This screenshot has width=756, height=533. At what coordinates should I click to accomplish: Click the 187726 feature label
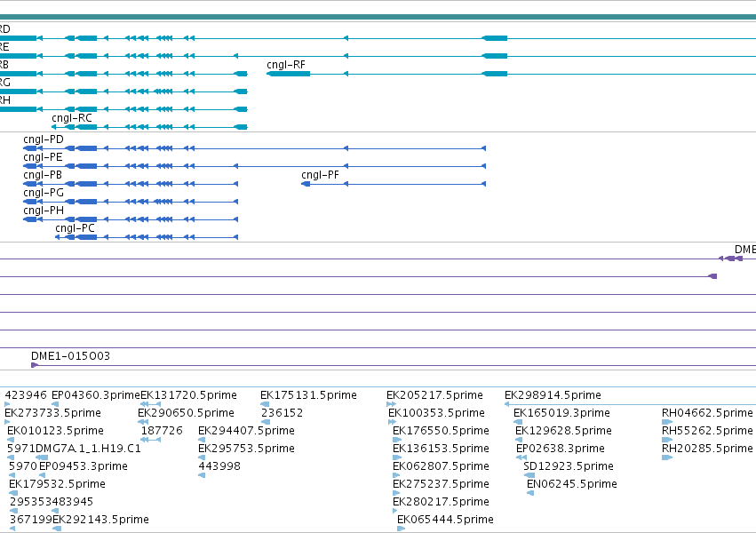(x=162, y=431)
